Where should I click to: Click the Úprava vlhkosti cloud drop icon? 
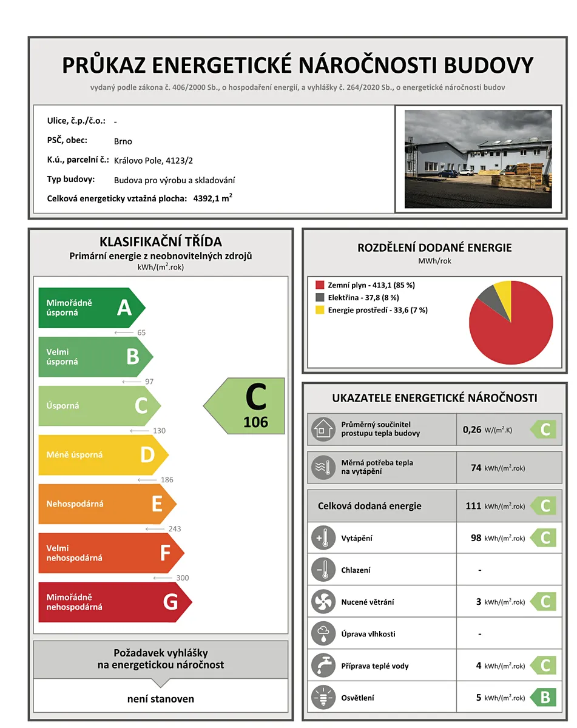(323, 634)
